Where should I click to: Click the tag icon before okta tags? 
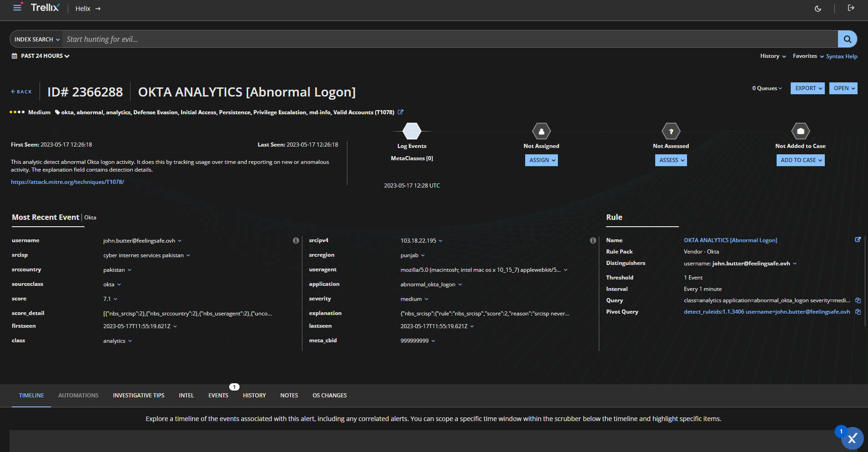[x=57, y=112]
